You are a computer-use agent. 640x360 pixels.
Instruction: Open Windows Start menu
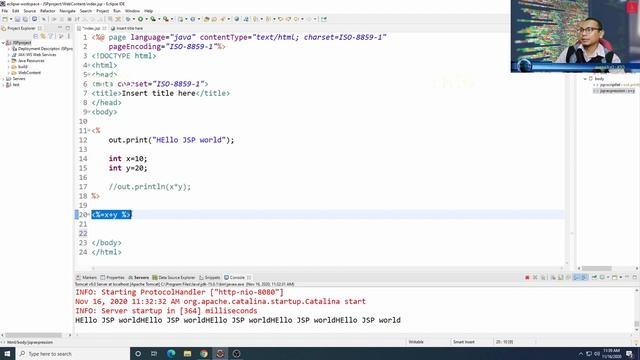click(7, 353)
